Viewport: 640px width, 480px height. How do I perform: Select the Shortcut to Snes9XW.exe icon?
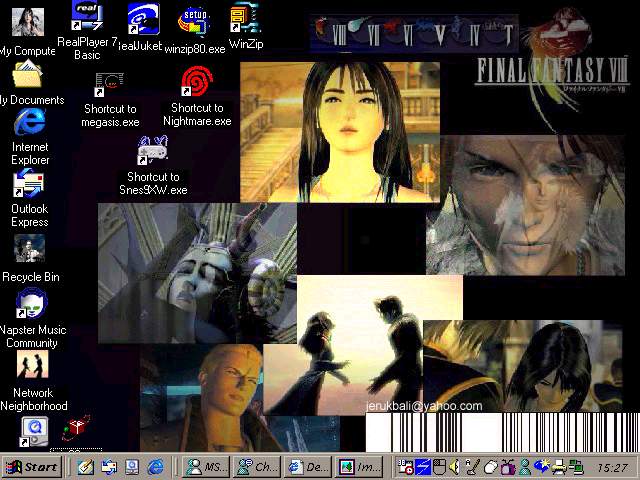tap(152, 152)
